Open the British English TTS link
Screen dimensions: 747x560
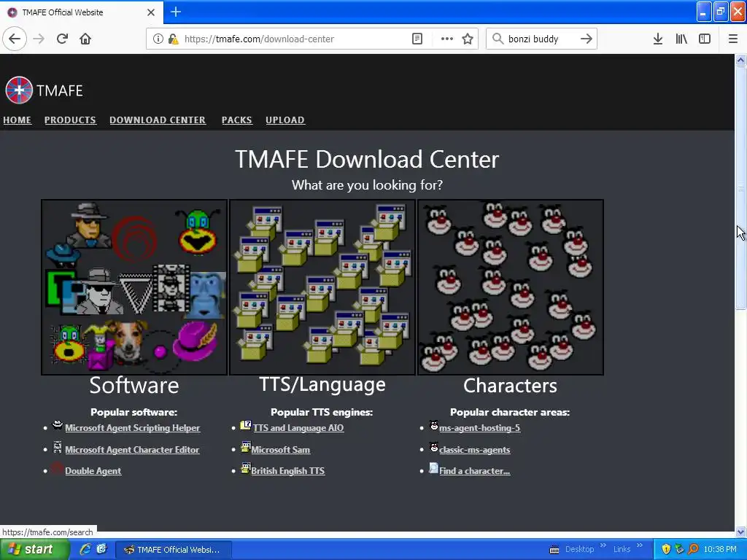pyautogui.click(x=287, y=470)
